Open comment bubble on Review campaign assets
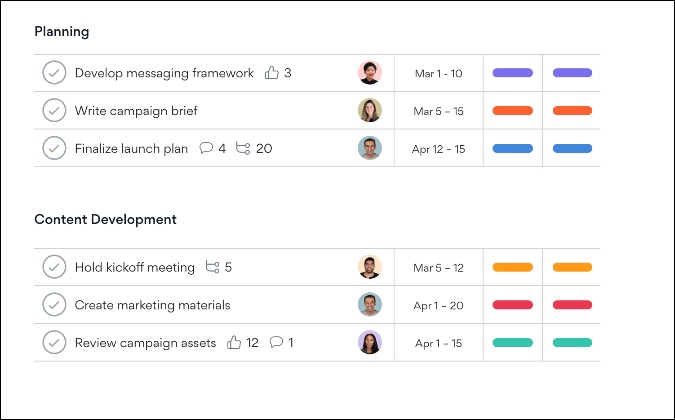675x420 pixels. click(276, 343)
